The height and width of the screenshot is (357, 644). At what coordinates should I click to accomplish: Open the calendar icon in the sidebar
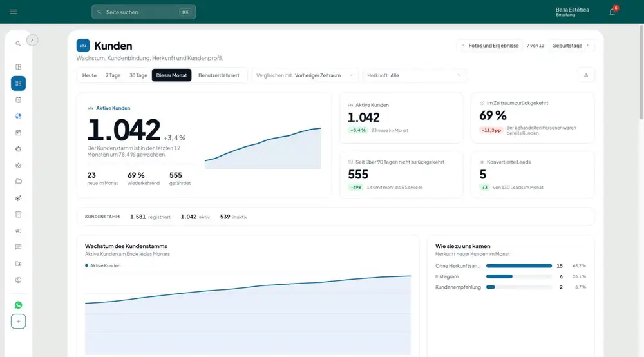coord(18,100)
